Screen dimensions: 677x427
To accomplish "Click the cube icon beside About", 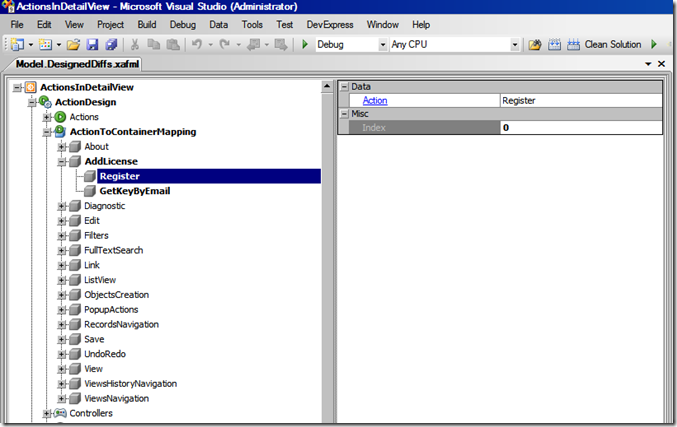I will pyautogui.click(x=75, y=147).
